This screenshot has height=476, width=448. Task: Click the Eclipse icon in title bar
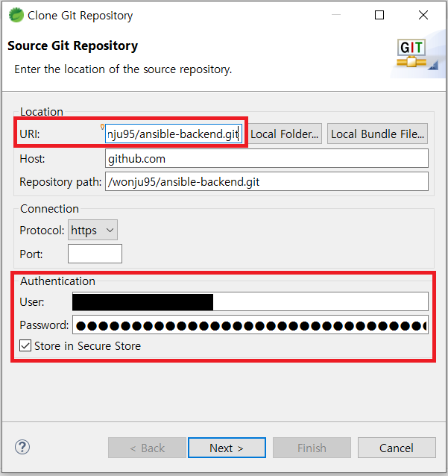(x=16, y=15)
